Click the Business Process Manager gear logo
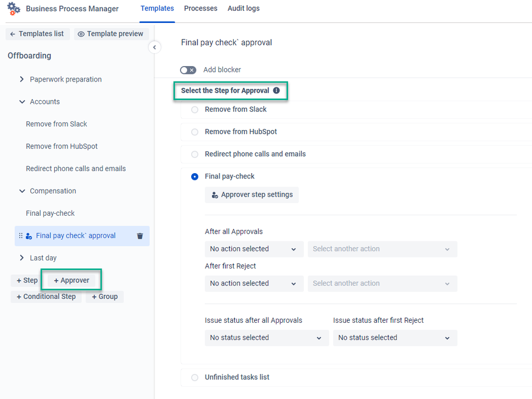The height and width of the screenshot is (399, 532). coord(13,9)
